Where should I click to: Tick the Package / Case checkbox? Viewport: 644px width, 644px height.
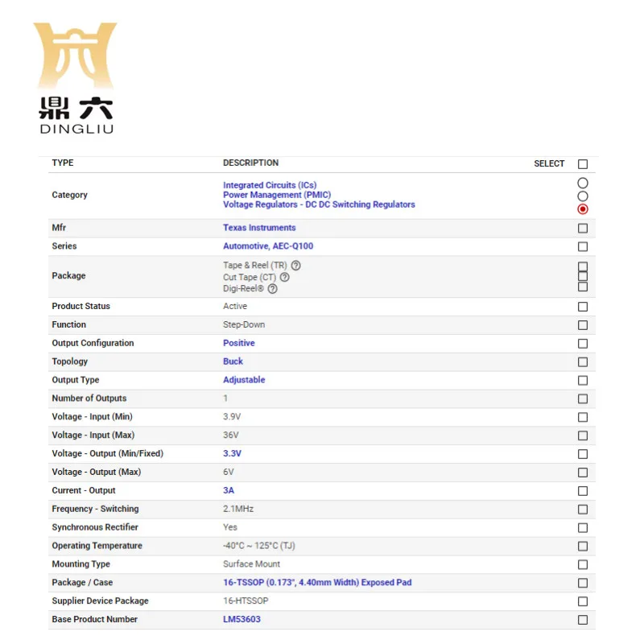coord(582,583)
